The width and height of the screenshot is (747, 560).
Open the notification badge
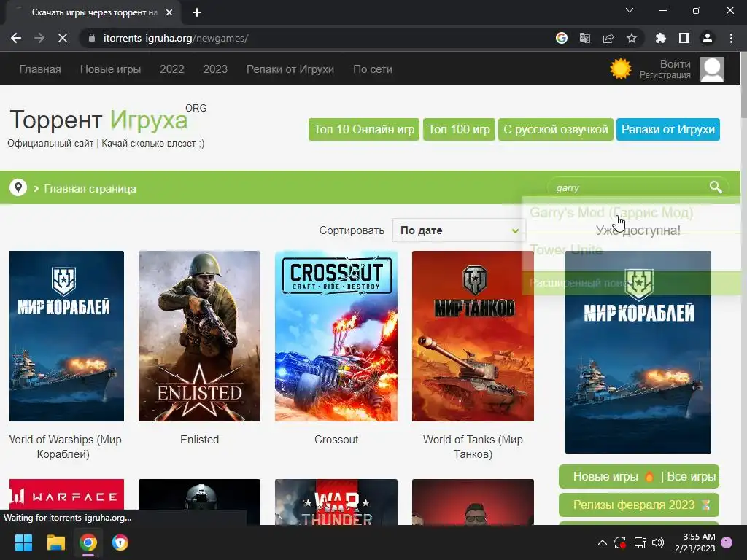coord(727,542)
